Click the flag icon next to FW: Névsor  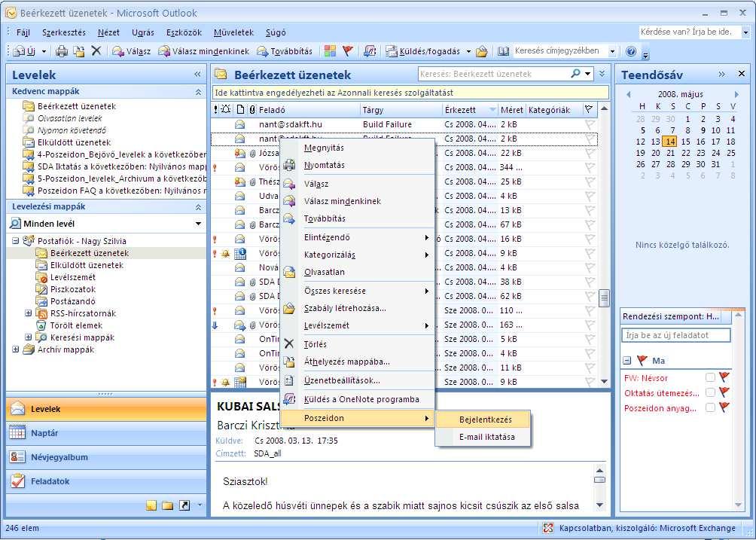724,377
